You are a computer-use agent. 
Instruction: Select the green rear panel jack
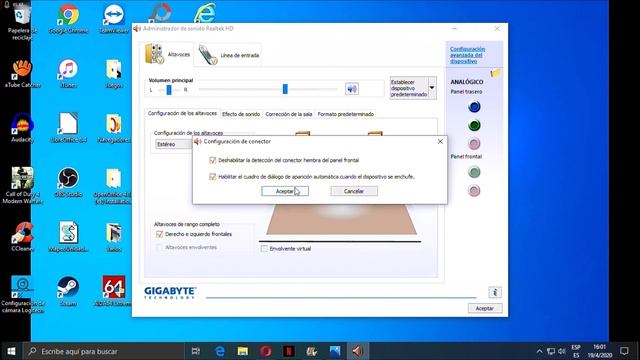(474, 125)
